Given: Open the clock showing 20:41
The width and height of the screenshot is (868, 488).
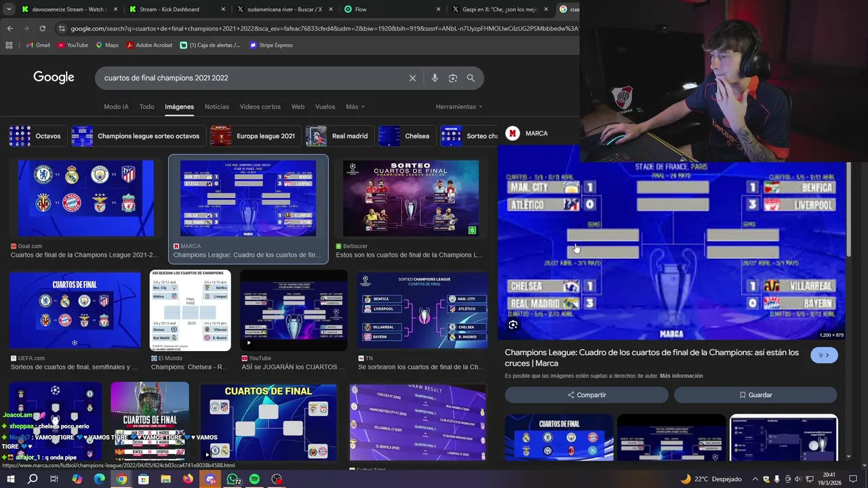Looking at the screenshot, I should pos(829,479).
